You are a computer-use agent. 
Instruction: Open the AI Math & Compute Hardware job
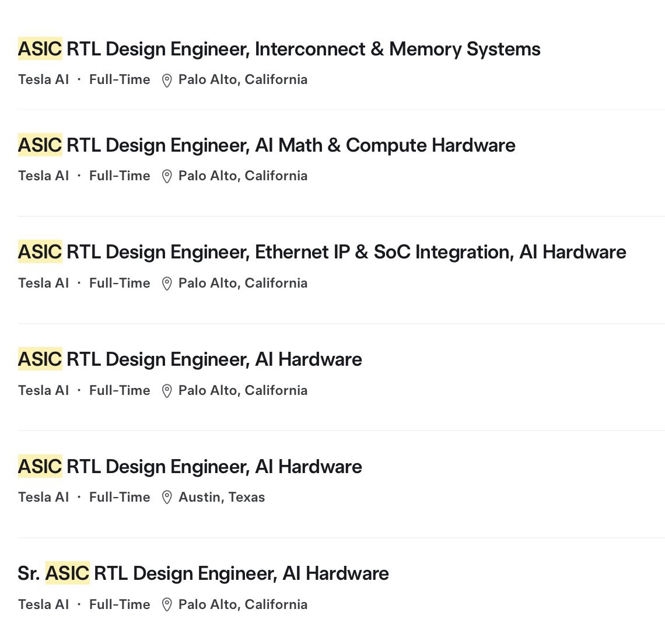point(267,145)
